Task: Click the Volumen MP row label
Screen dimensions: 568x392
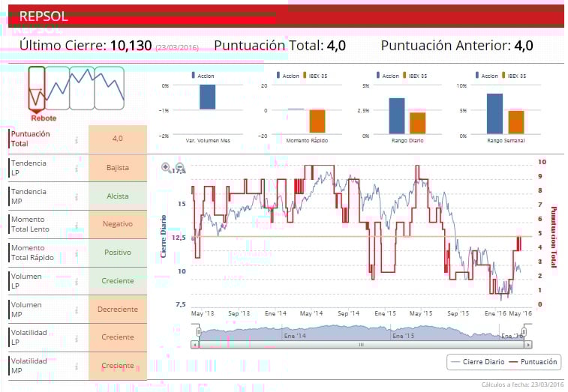Action: pyautogui.click(x=26, y=310)
